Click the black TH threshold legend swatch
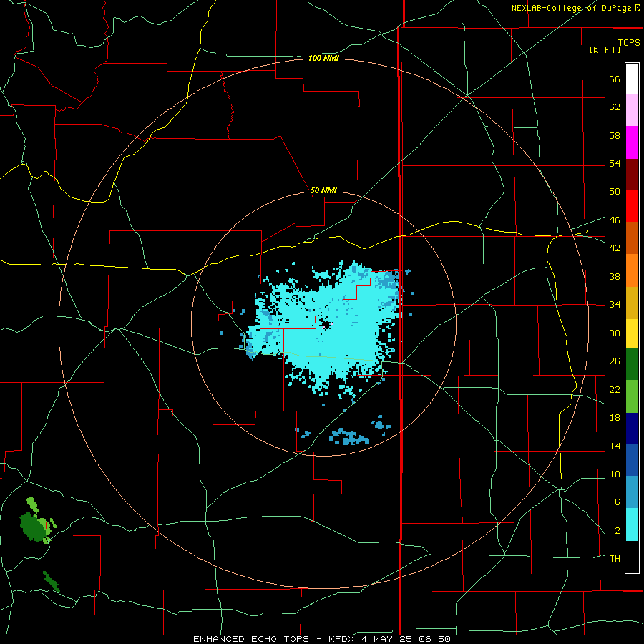This screenshot has width=644, height=644. click(632, 557)
